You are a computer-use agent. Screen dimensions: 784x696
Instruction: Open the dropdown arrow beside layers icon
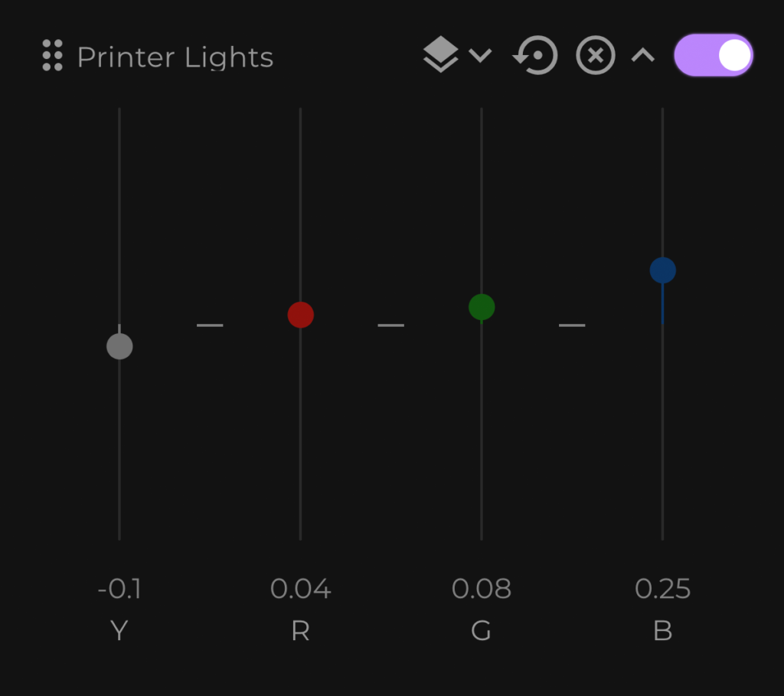481,55
